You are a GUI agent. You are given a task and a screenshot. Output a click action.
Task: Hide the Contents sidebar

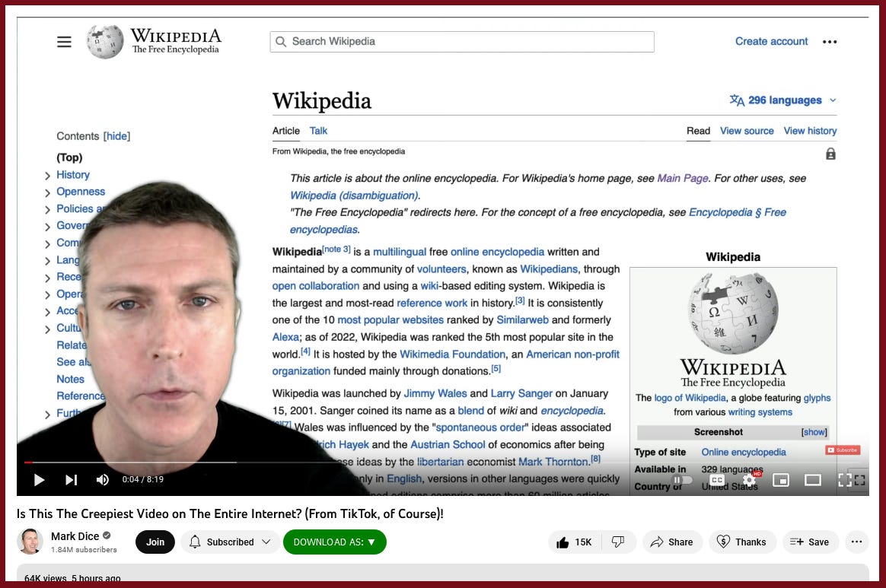pyautogui.click(x=117, y=136)
